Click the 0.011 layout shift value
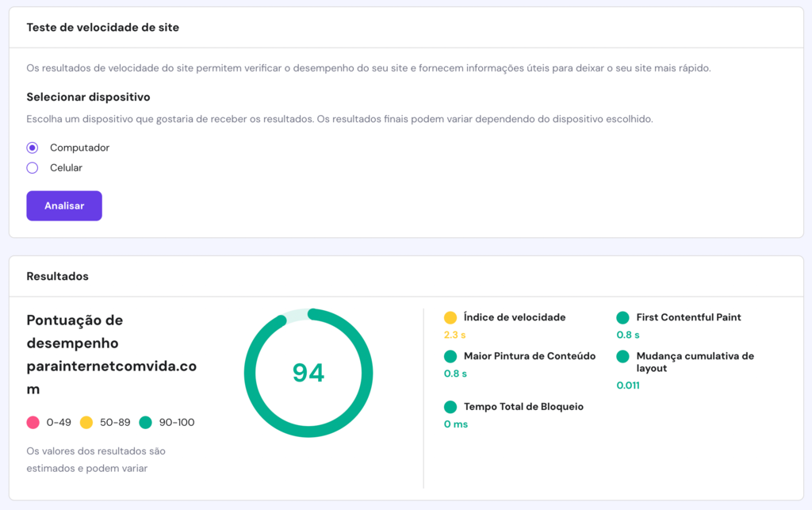812x510 pixels. 628,385
